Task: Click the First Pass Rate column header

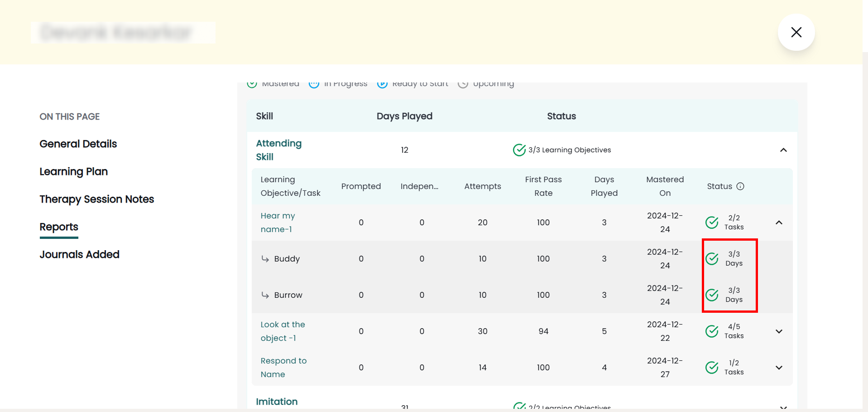Action: [x=543, y=186]
